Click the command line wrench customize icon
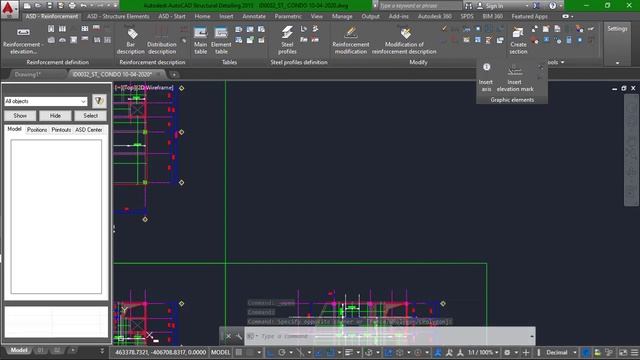 (239, 336)
